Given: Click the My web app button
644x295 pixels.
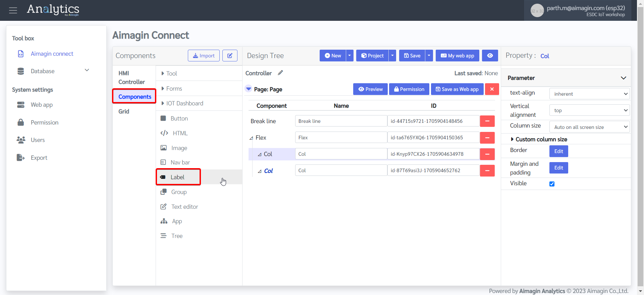Looking at the screenshot, I should click(x=458, y=56).
